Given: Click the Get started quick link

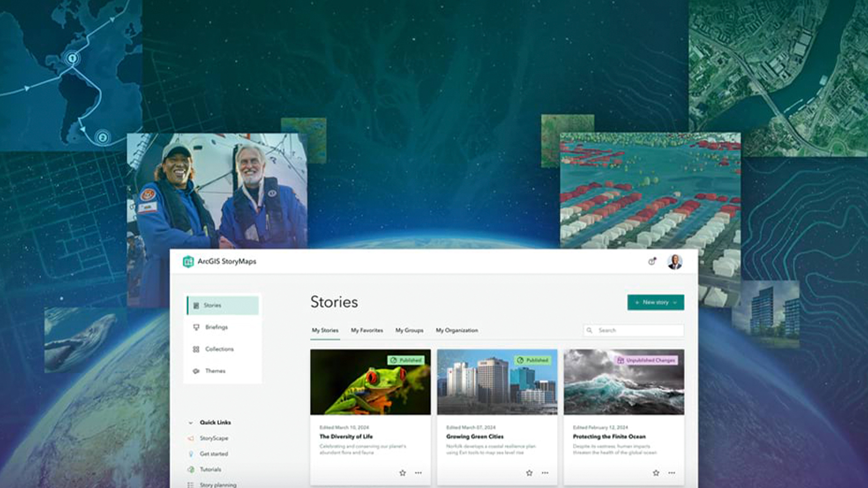Looking at the screenshot, I should pyautogui.click(x=213, y=454).
